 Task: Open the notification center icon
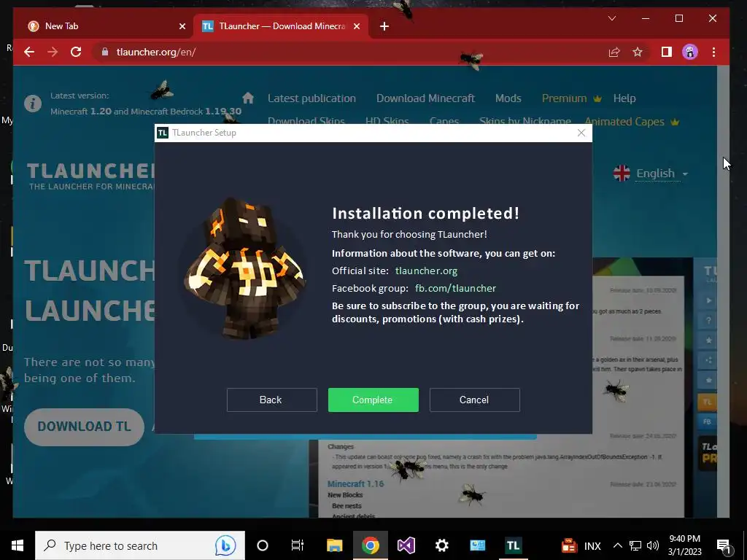coord(724,545)
